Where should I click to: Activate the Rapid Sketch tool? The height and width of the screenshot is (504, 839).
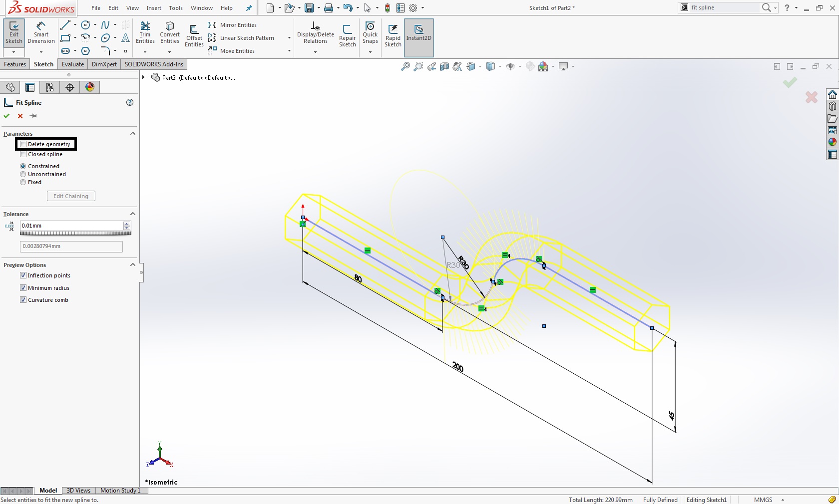click(393, 36)
